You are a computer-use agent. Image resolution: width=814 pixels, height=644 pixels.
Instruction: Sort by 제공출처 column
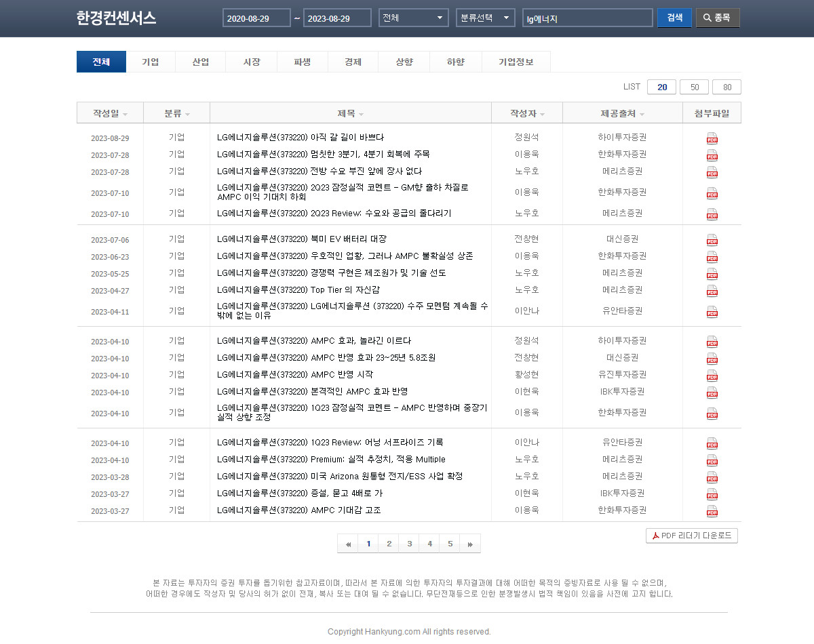622,113
